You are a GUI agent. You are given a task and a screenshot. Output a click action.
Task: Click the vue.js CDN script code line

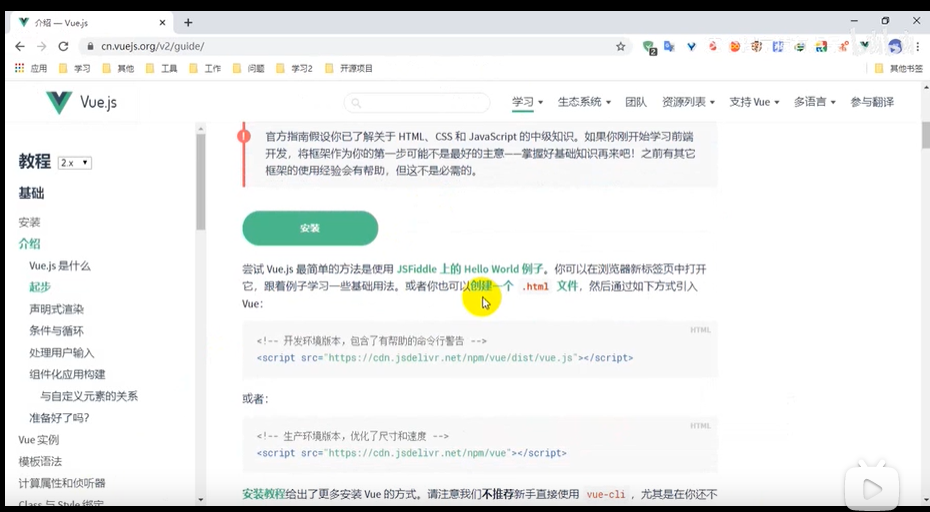point(445,358)
